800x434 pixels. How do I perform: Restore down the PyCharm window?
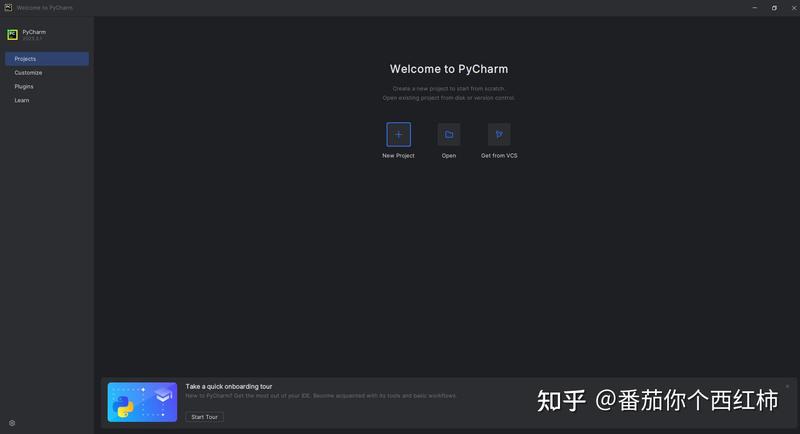[774, 8]
